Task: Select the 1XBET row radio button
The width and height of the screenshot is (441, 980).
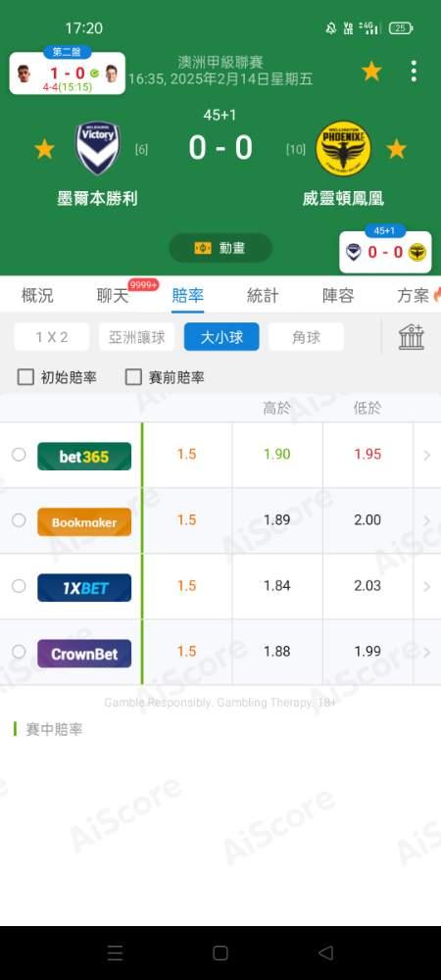Action: click(x=19, y=586)
